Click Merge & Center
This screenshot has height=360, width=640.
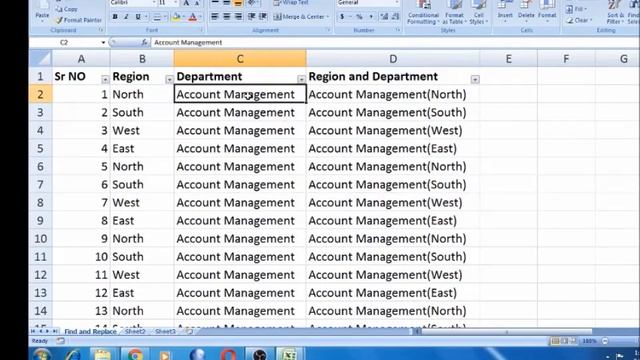coord(301,17)
